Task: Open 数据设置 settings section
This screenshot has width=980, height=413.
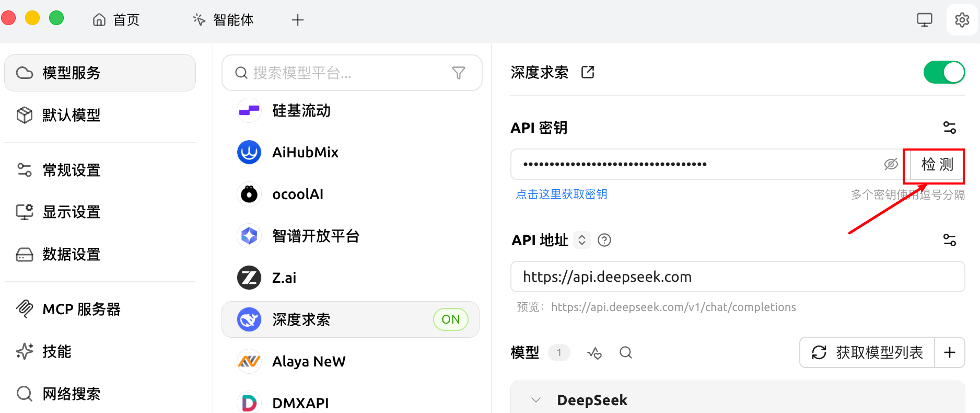Action: click(100, 254)
